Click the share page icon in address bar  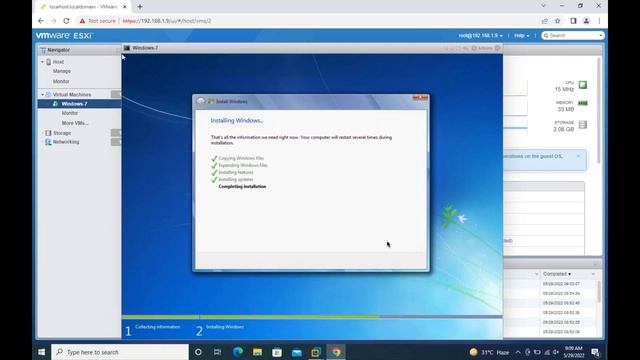click(544, 21)
